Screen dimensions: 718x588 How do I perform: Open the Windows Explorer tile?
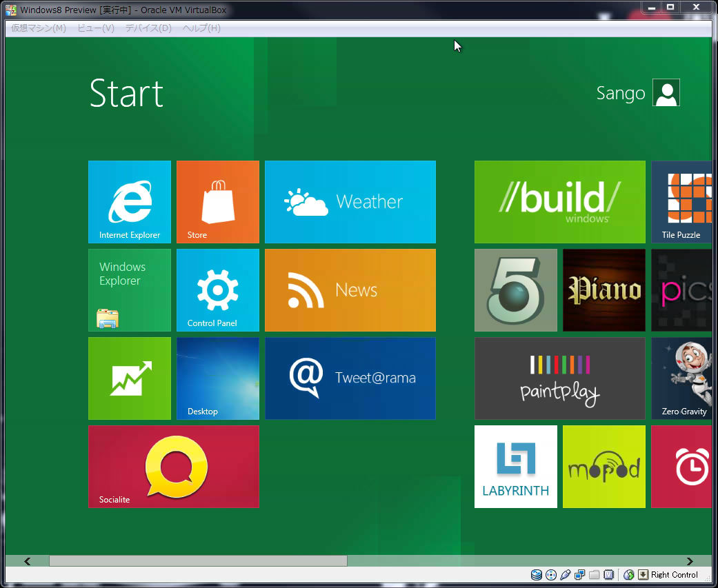130,290
